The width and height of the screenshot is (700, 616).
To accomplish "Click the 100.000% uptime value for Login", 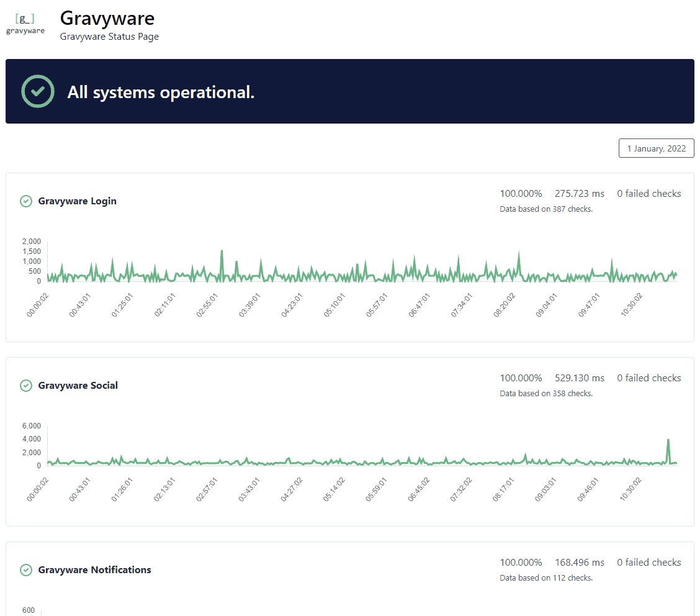I will 521,193.
